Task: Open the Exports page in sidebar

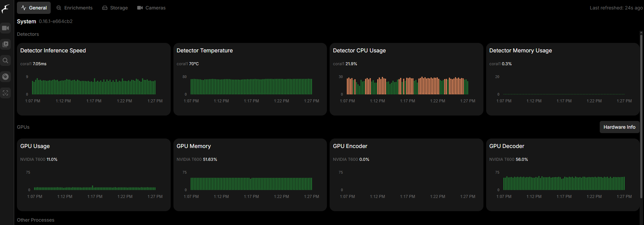Action: pyautogui.click(x=5, y=77)
